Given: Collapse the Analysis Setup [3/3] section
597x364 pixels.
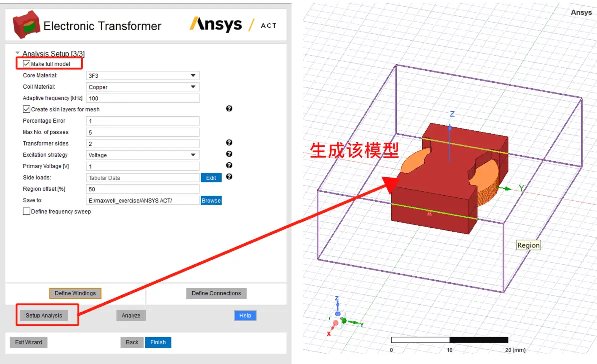Looking at the screenshot, I should (17, 53).
